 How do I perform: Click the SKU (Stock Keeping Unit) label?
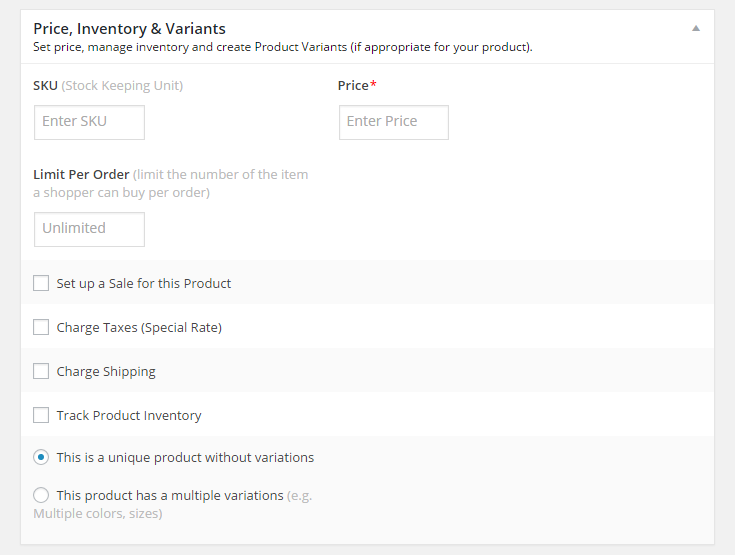(108, 86)
